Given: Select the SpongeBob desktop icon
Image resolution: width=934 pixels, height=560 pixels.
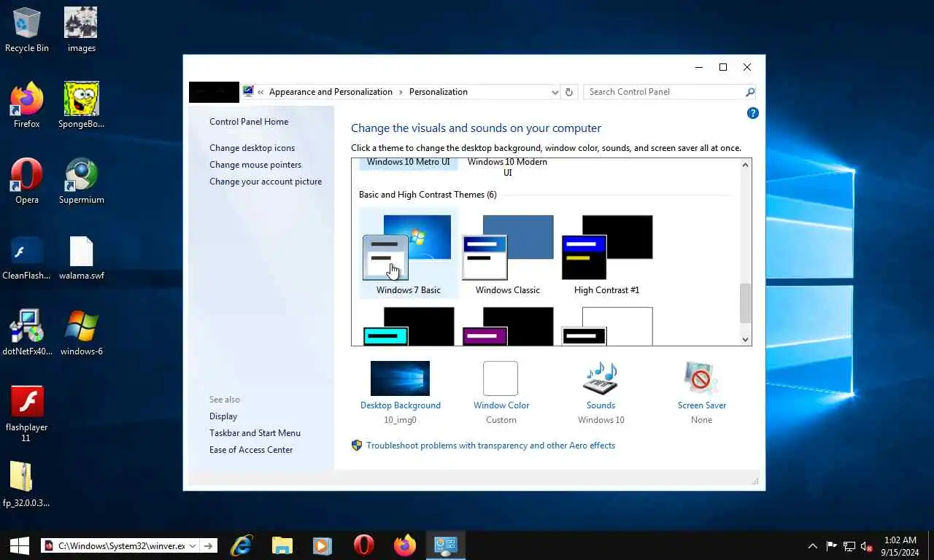Looking at the screenshot, I should [x=81, y=106].
